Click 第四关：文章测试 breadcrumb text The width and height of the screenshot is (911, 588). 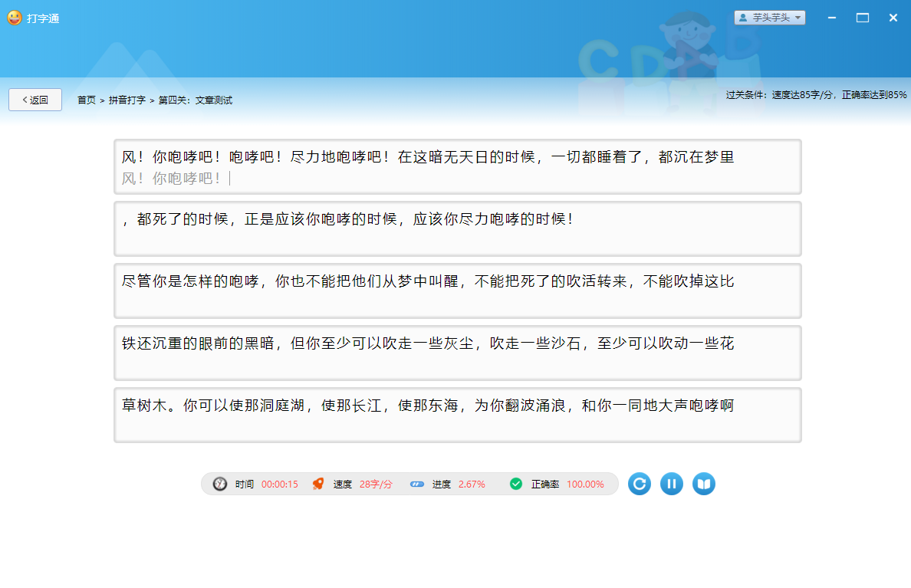[x=196, y=100]
